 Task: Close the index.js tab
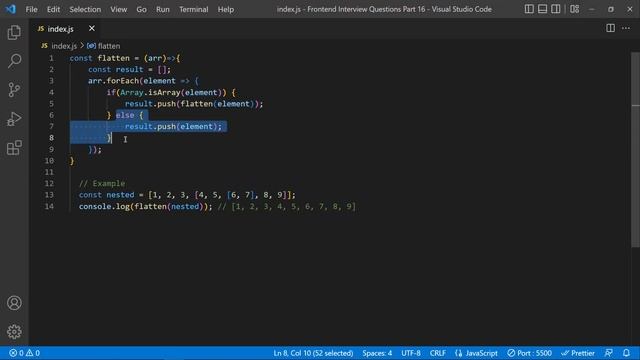click(92, 28)
